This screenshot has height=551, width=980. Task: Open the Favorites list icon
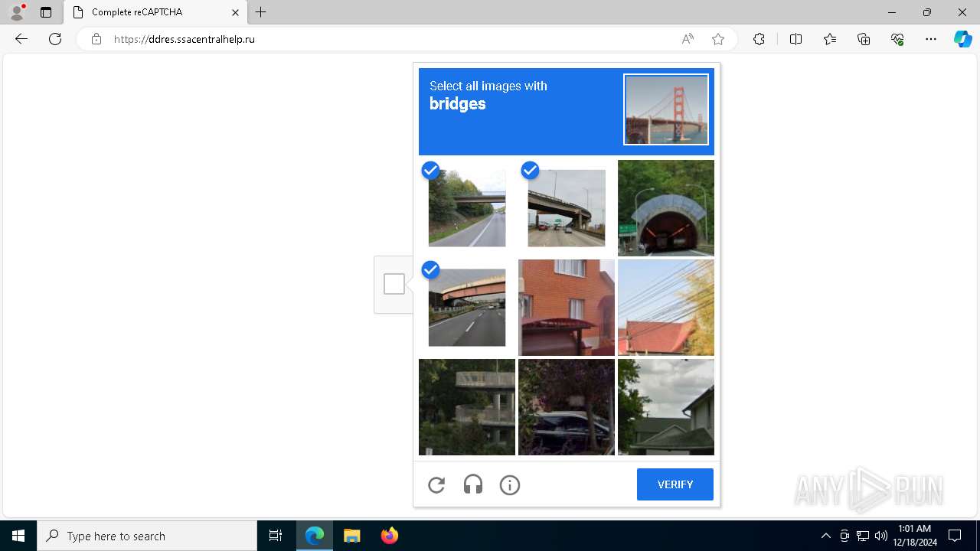click(x=830, y=39)
